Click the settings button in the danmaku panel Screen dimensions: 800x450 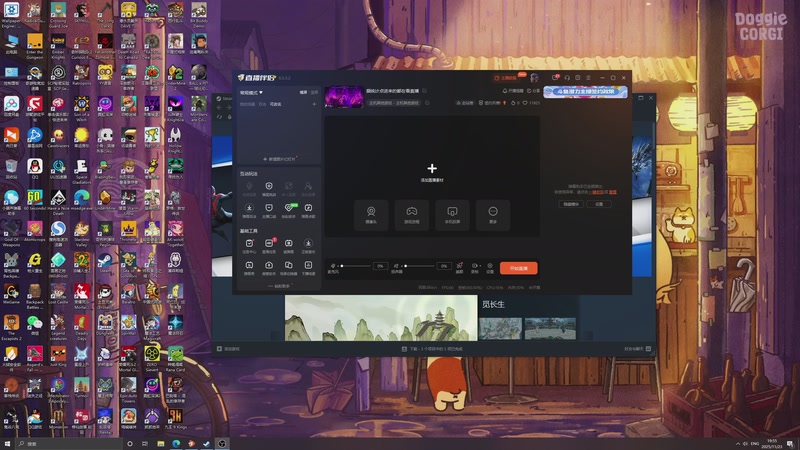tap(599, 204)
